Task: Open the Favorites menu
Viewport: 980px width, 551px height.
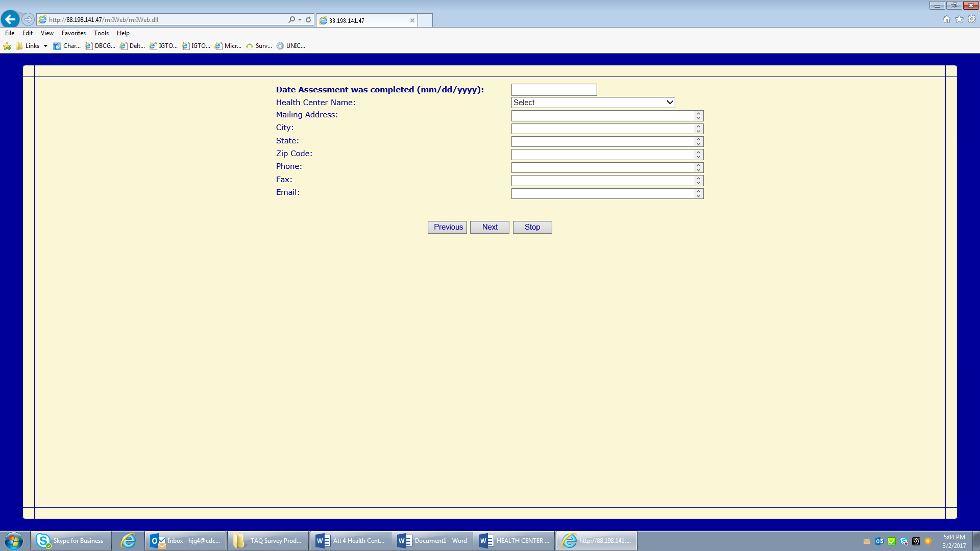Action: pos(73,33)
